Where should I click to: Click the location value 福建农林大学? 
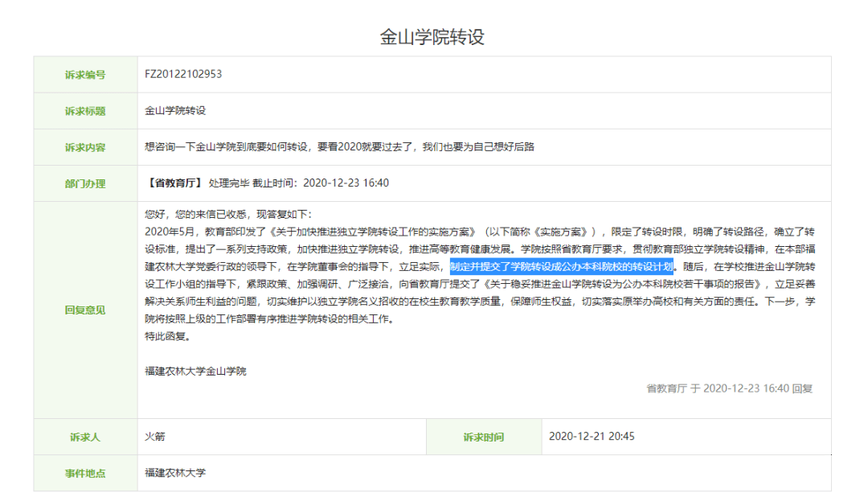175,473
